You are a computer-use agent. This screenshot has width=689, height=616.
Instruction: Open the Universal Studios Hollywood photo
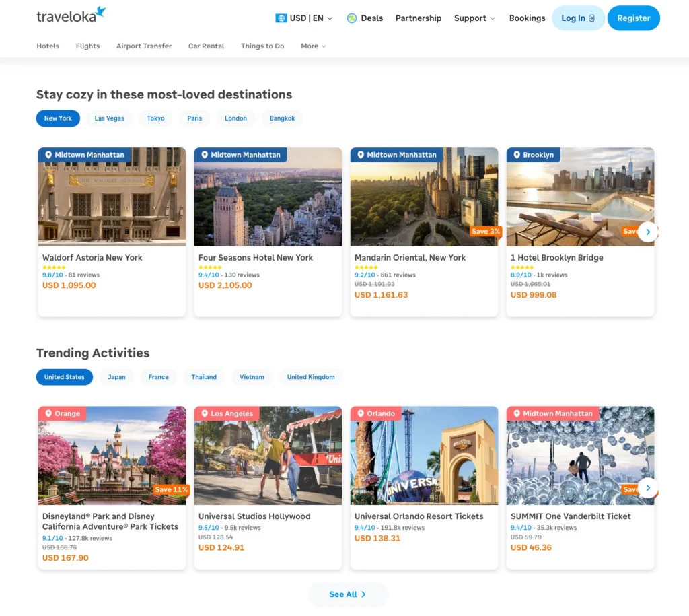[268, 457]
